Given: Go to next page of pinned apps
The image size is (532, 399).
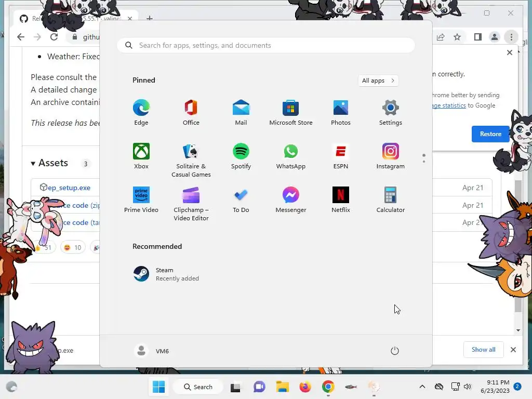Looking at the screenshot, I should [x=424, y=162].
